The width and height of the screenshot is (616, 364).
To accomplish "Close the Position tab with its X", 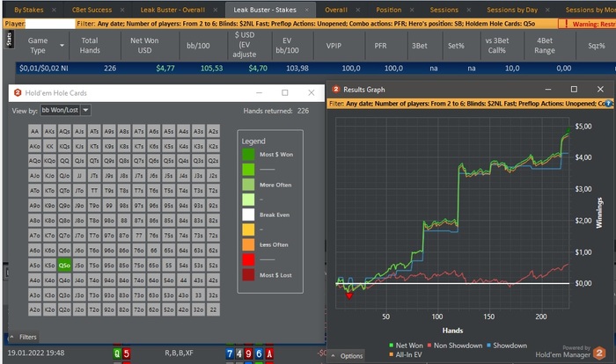I will (412, 10).
